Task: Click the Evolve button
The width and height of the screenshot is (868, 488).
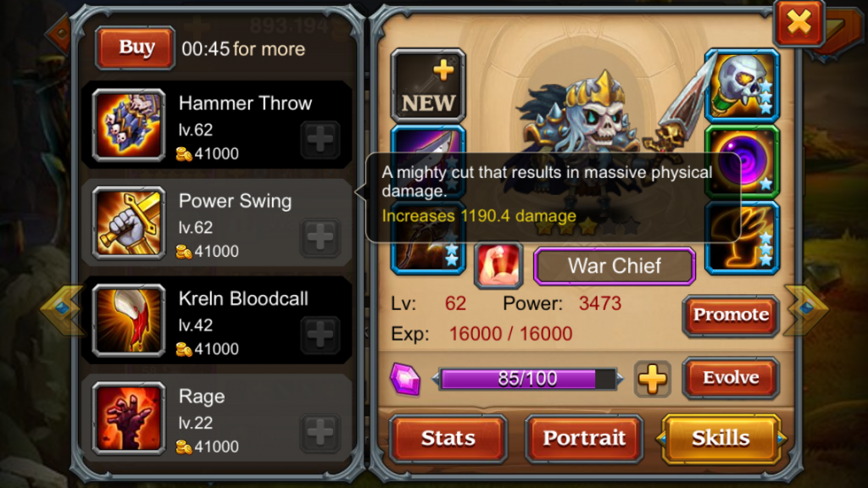Action: 731,378
